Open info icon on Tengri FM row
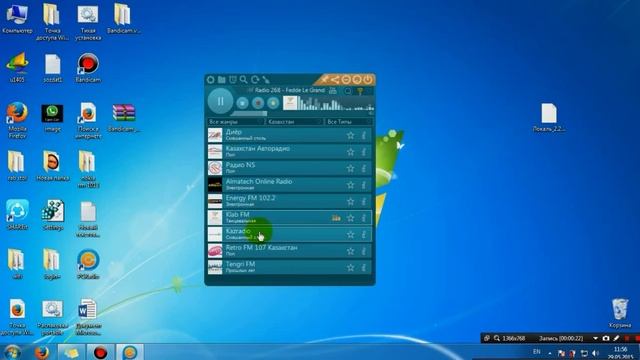The image size is (640, 360). tap(364, 268)
